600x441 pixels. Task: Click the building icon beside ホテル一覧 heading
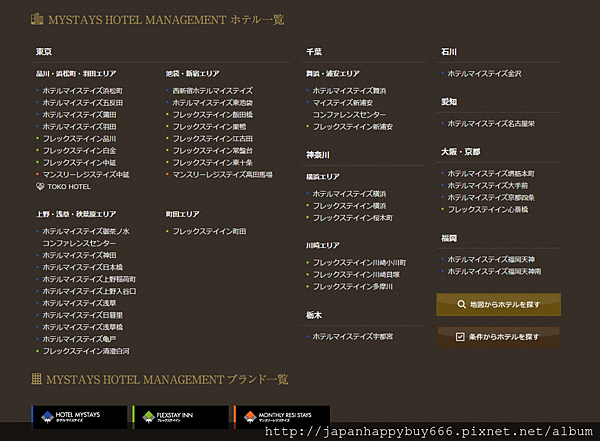[x=37, y=19]
